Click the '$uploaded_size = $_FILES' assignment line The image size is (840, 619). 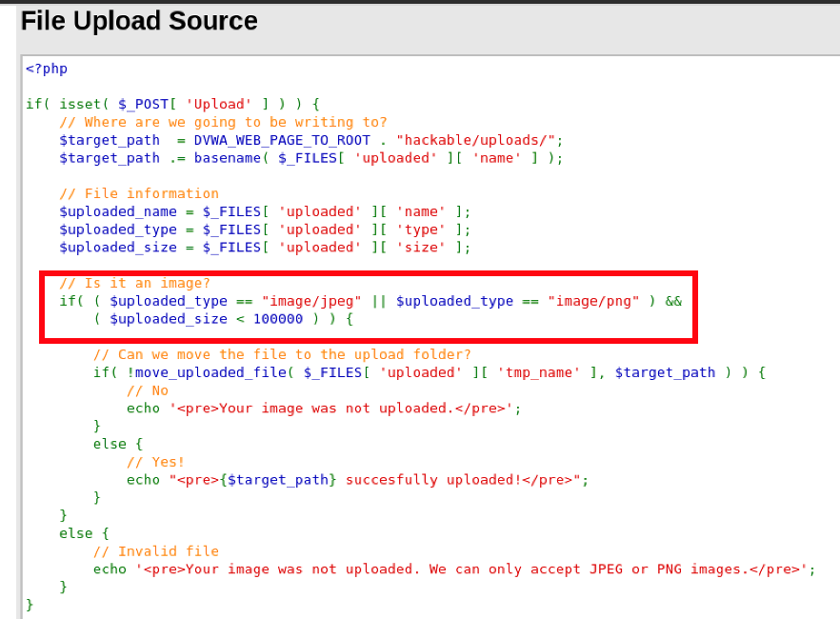click(x=265, y=248)
